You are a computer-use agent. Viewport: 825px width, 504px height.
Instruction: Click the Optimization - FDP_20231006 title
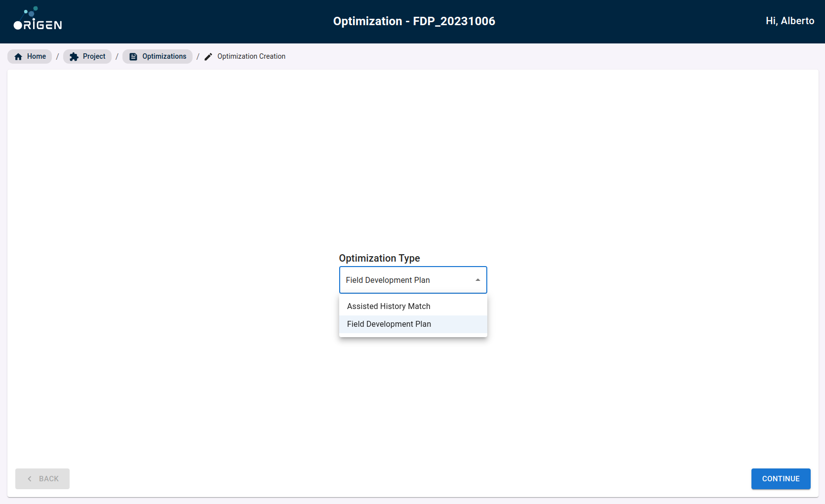pyautogui.click(x=414, y=21)
